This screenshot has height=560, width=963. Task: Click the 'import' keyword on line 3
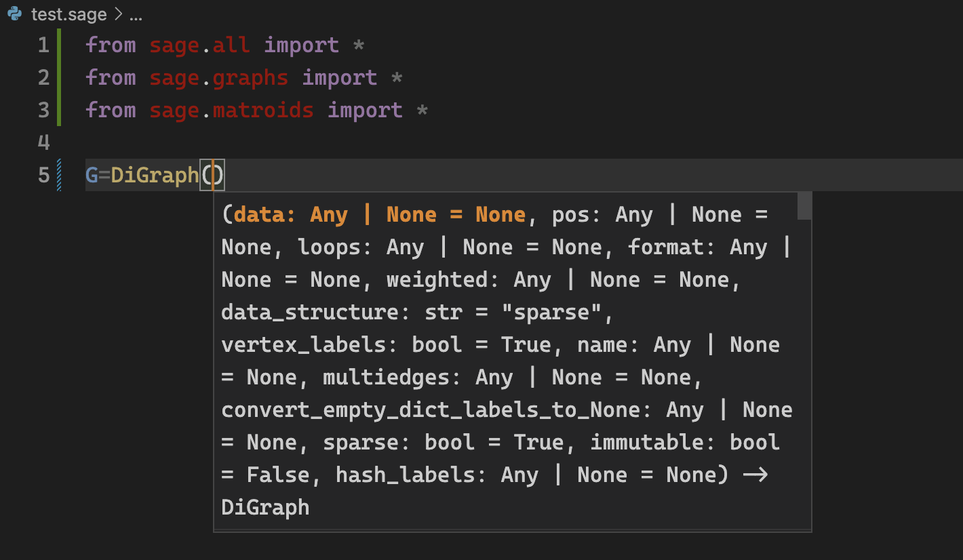coord(365,111)
